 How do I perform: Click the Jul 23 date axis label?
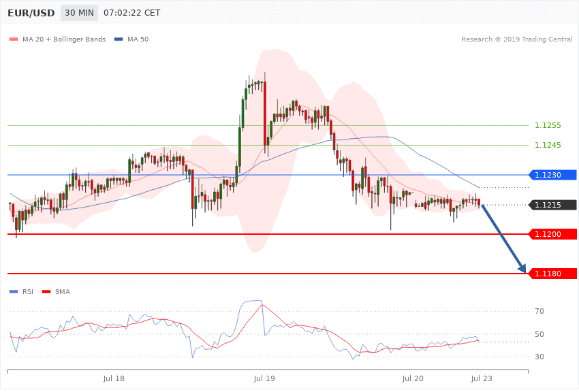[482, 378]
